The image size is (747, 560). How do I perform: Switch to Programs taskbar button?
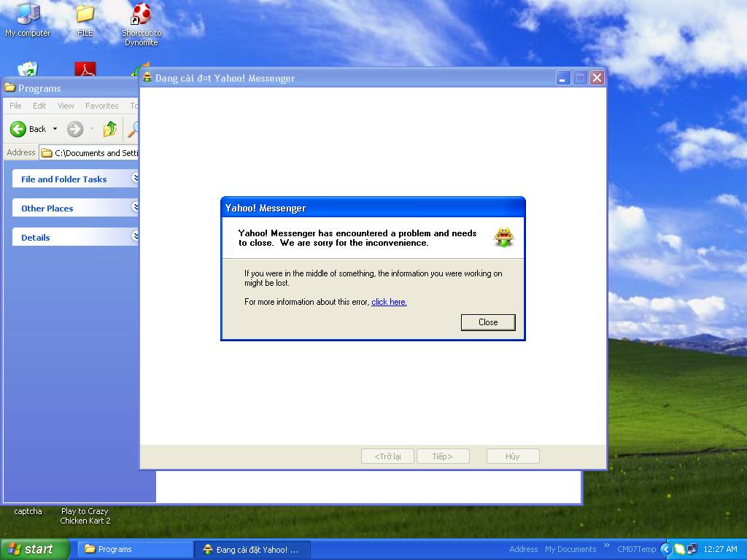[135, 549]
